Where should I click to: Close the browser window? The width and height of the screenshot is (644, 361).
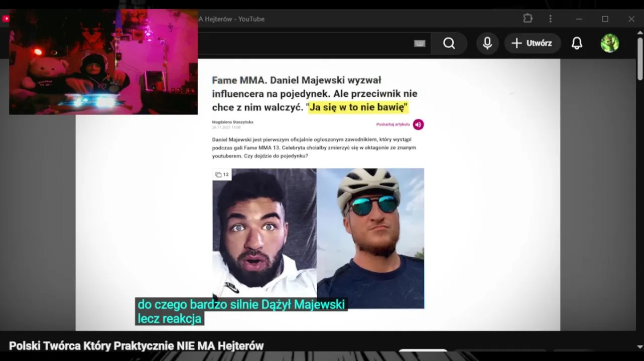point(631,19)
